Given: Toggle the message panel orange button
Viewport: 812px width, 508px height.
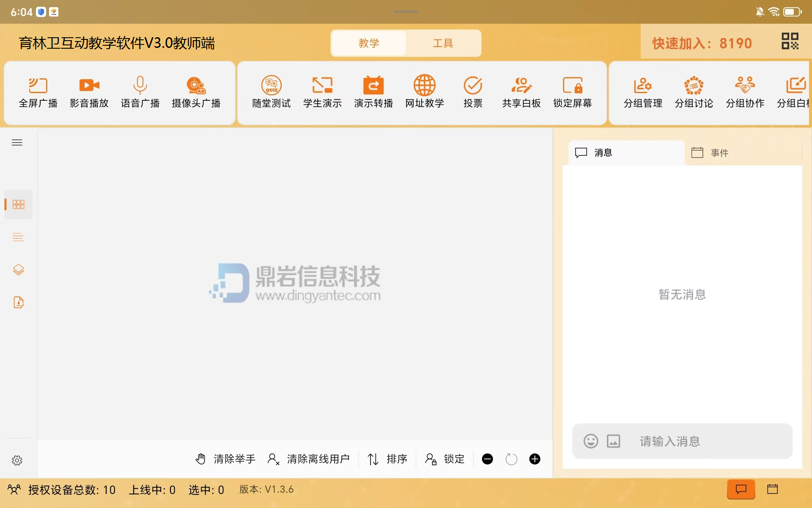Looking at the screenshot, I should [x=741, y=489].
